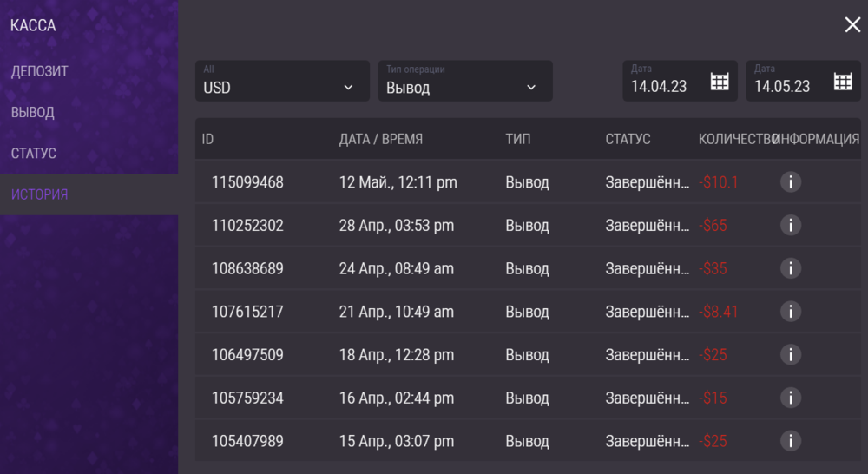Click Вывод type in row 108638689
Image resolution: width=868 pixels, height=474 pixels.
[527, 268]
